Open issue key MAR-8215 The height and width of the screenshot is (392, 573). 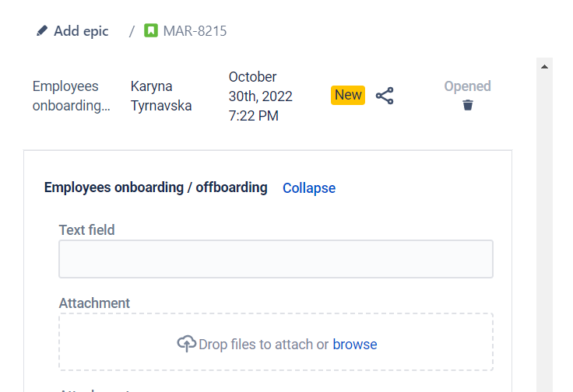point(195,31)
